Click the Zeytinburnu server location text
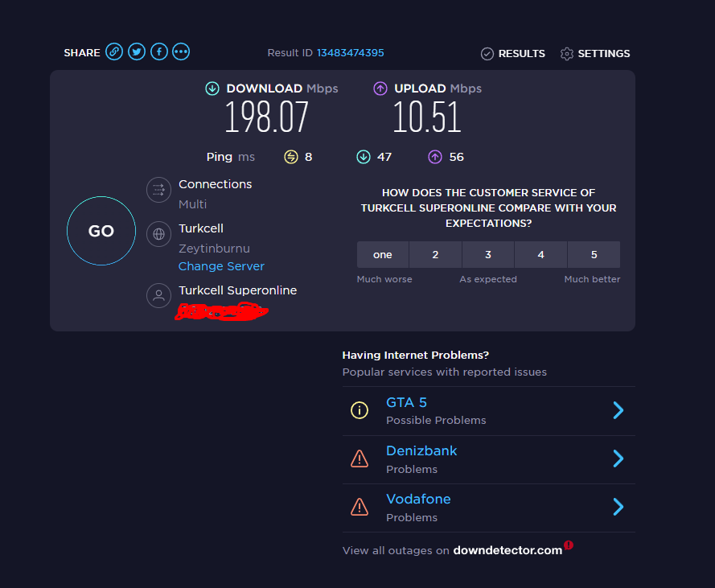The image size is (715, 588). point(214,249)
